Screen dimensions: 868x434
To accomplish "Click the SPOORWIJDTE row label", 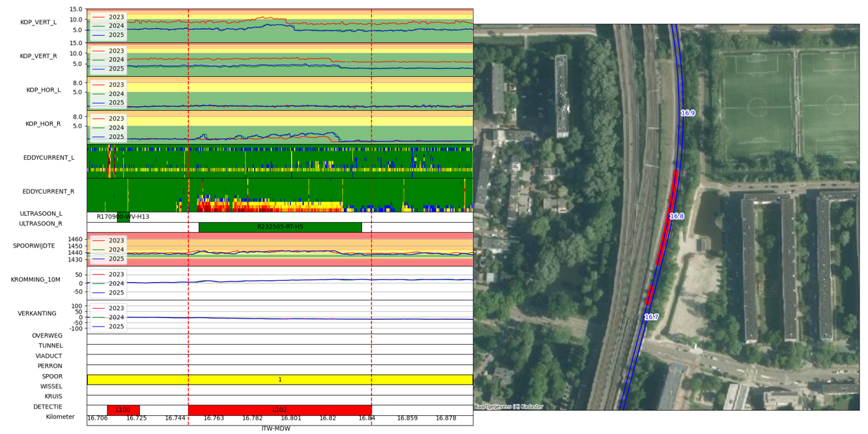I will (34, 246).
